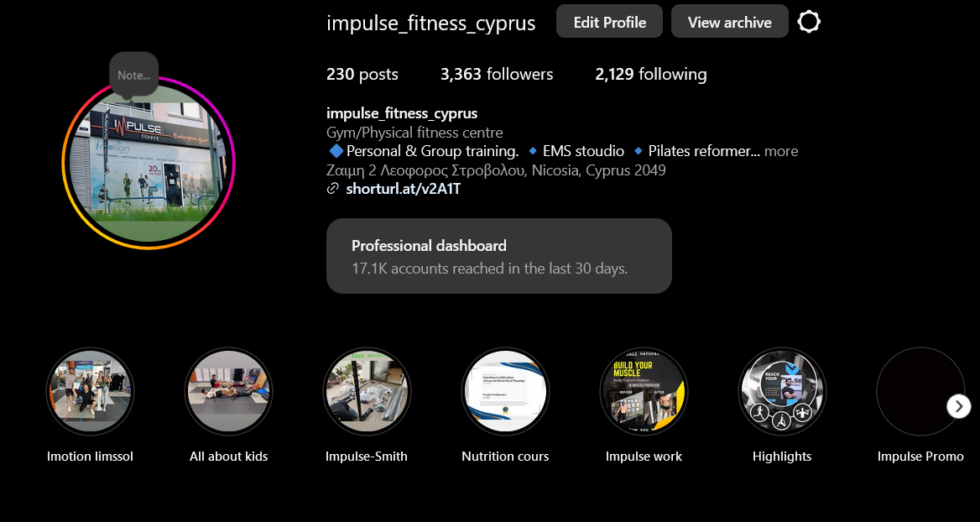This screenshot has width=980, height=522.
Task: Show next highlights with the arrow
Action: pyautogui.click(x=959, y=406)
